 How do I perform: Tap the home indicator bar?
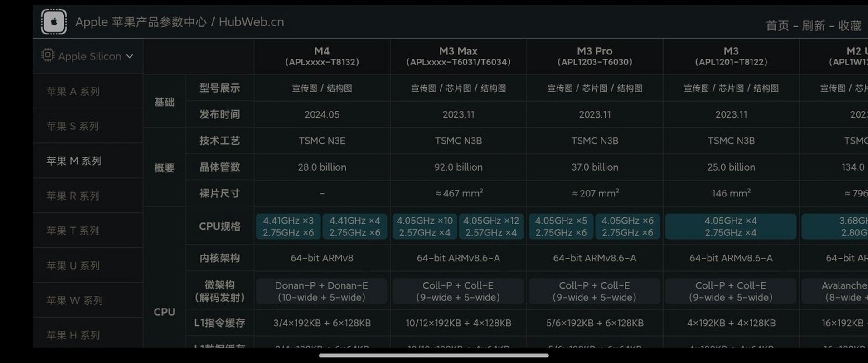click(434, 355)
